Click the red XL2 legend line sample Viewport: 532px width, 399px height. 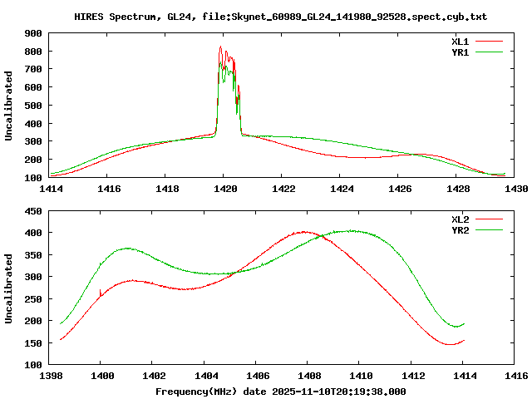coord(489,219)
